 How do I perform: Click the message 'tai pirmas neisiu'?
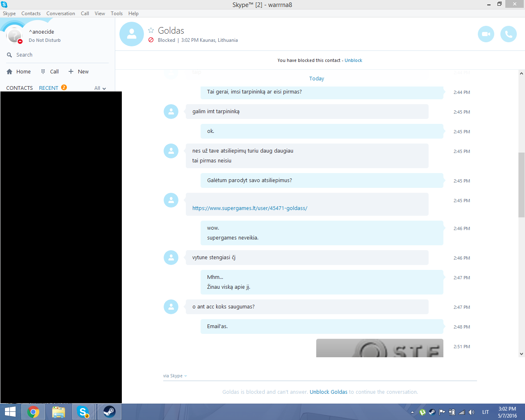[x=212, y=161]
